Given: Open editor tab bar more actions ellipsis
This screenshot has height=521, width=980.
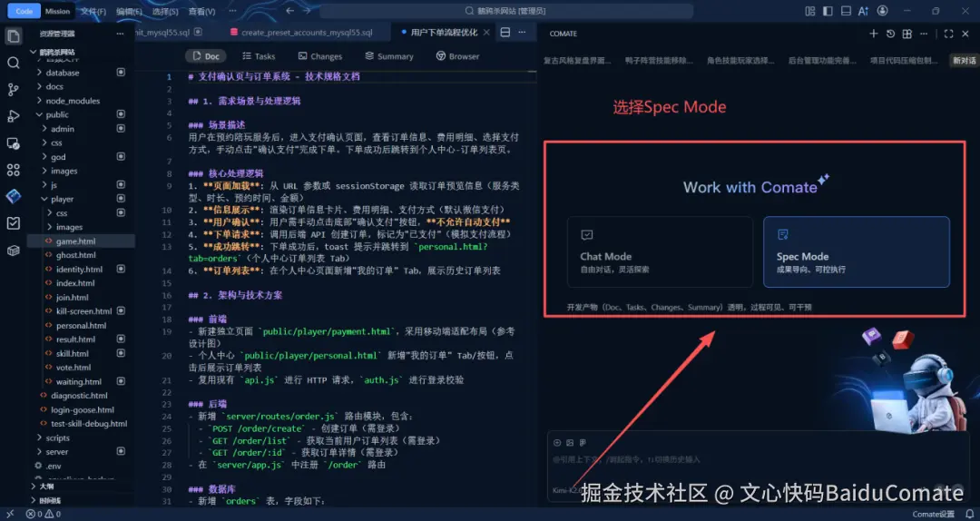Looking at the screenshot, I should pos(523,32).
